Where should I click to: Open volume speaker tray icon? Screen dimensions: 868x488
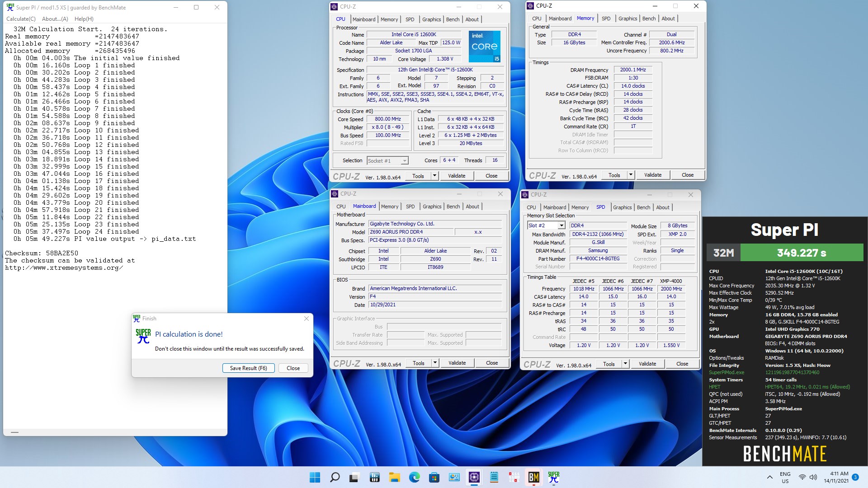pyautogui.click(x=813, y=477)
